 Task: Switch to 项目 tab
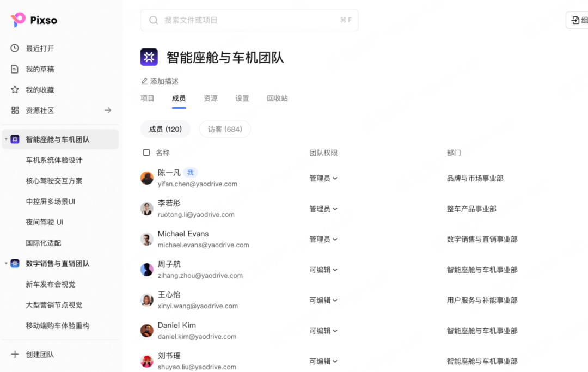coord(148,98)
